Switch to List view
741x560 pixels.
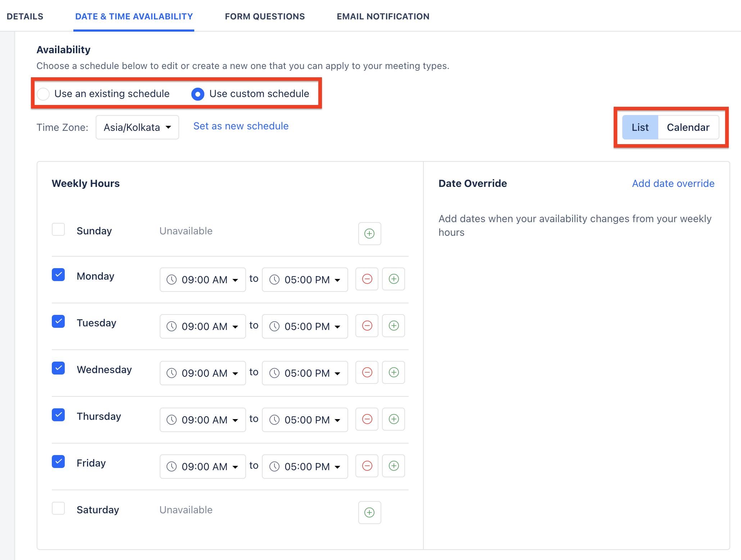tap(640, 127)
